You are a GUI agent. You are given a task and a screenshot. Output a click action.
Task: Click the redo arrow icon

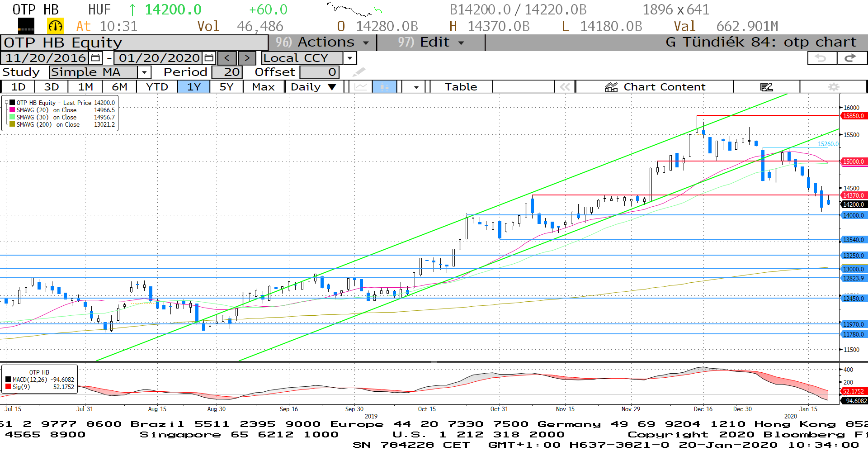852,58
